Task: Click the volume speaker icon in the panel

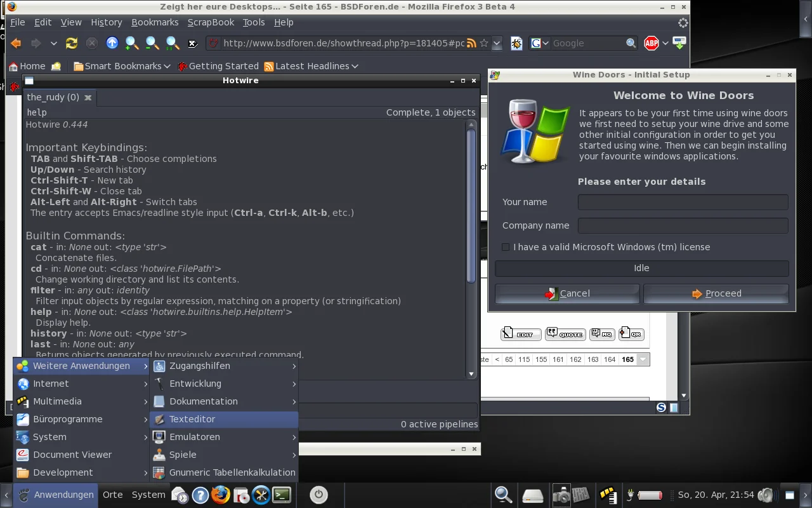Action: pyautogui.click(x=766, y=495)
